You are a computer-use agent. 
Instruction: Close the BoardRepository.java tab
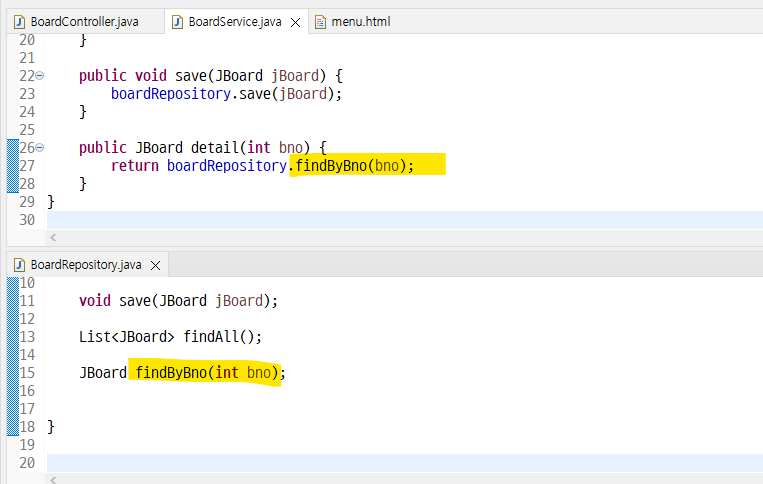point(155,266)
